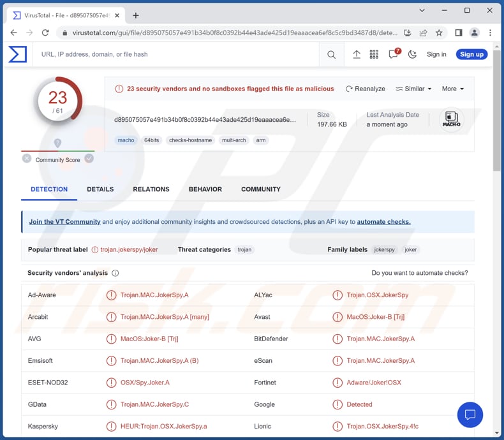Click the Sign up button
The height and width of the screenshot is (440, 504).
[x=471, y=55]
